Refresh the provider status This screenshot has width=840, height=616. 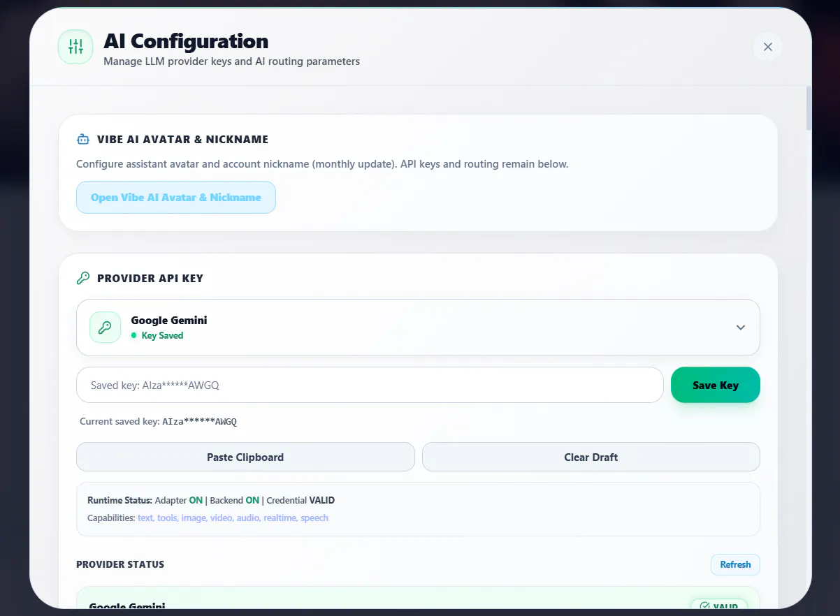[x=735, y=564]
